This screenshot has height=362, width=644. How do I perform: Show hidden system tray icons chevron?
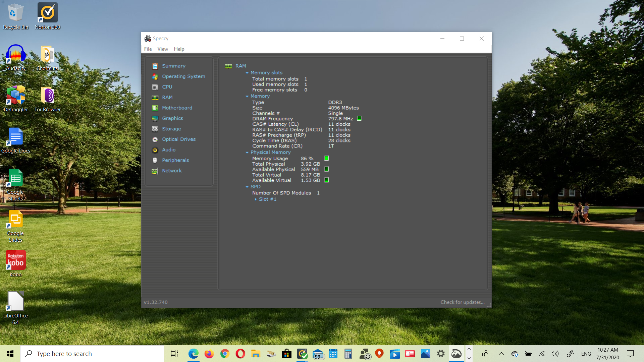(x=501, y=354)
